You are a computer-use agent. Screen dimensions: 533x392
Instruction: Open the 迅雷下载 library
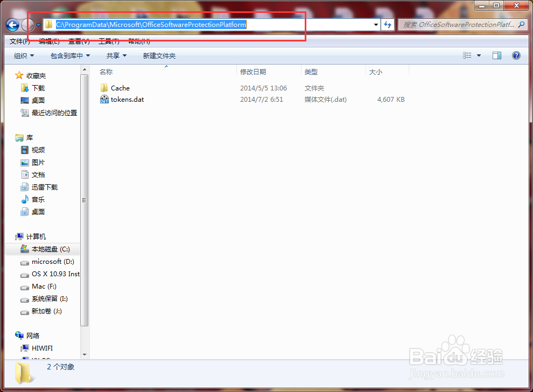(45, 187)
